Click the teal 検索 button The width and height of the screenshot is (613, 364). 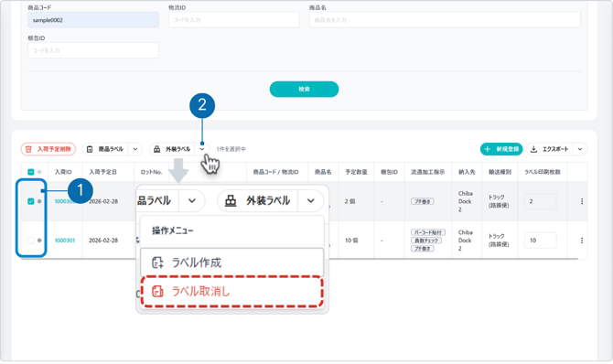pos(304,89)
